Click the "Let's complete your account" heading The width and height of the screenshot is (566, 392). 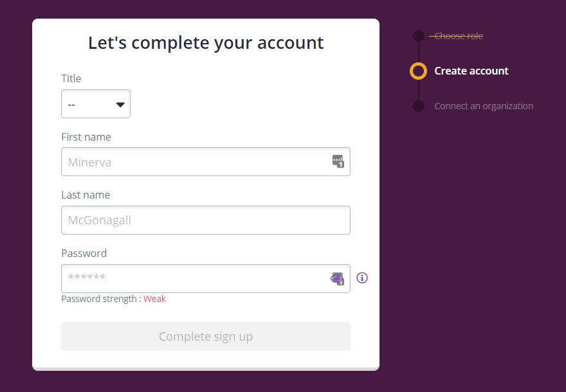206,43
